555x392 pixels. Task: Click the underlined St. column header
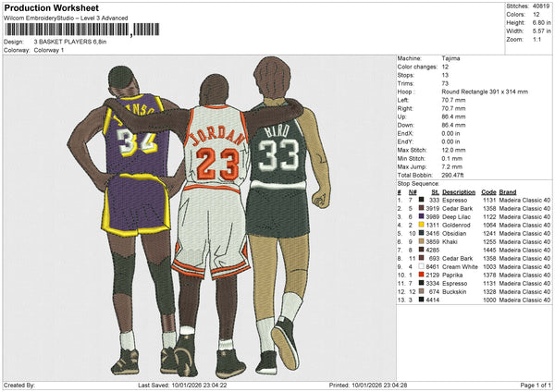[436, 192]
